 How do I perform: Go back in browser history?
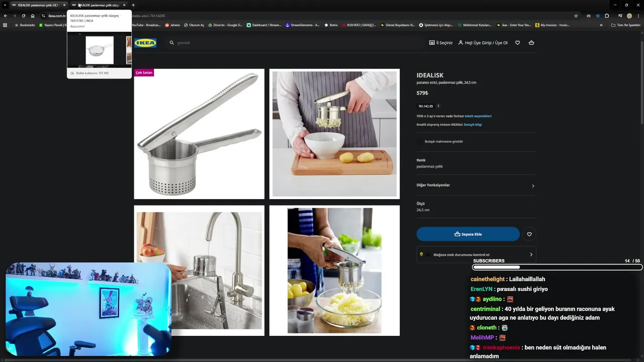[6, 16]
